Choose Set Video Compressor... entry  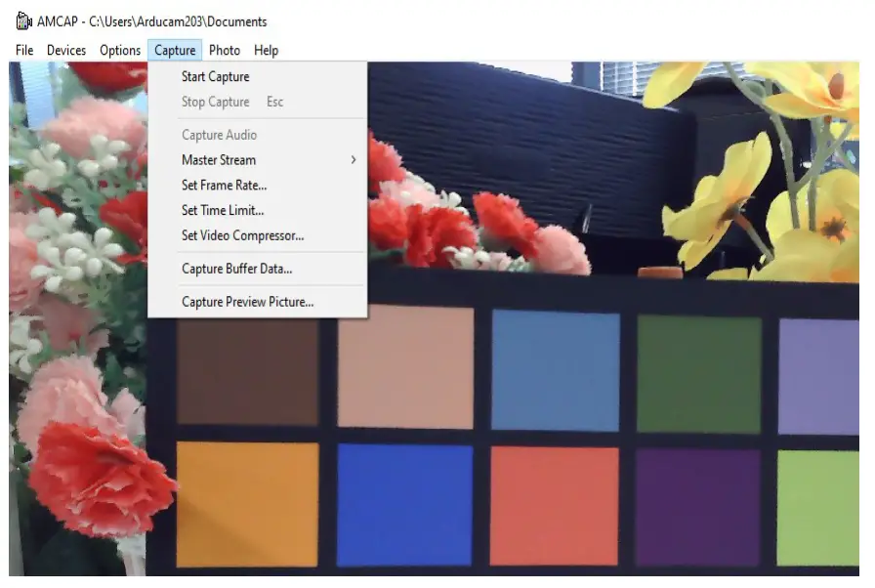[x=257, y=235]
